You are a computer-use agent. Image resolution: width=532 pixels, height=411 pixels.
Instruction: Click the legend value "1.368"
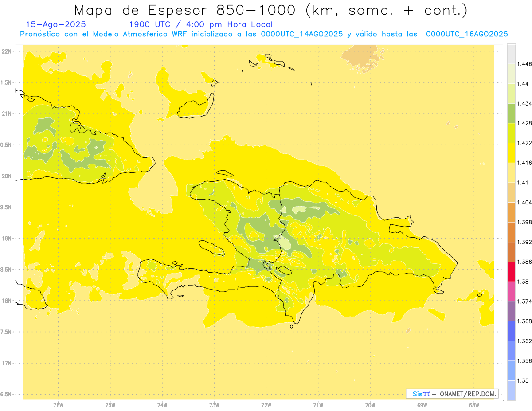click(x=525, y=321)
